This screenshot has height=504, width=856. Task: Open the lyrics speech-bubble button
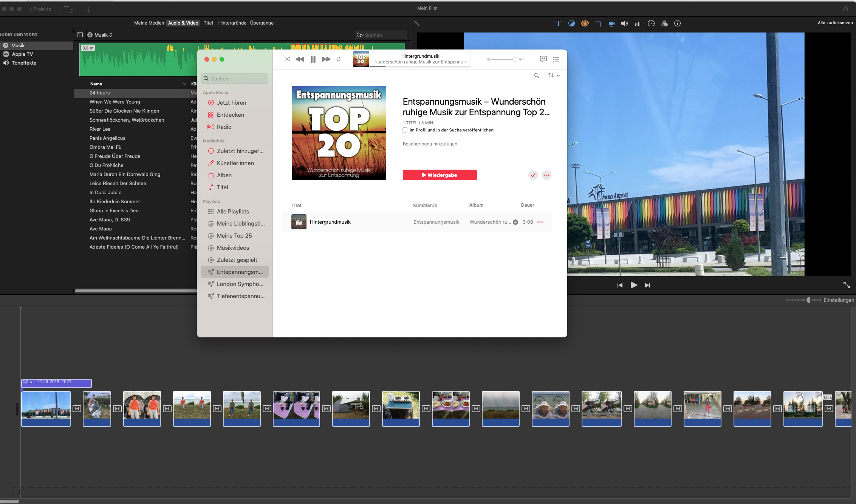(543, 59)
